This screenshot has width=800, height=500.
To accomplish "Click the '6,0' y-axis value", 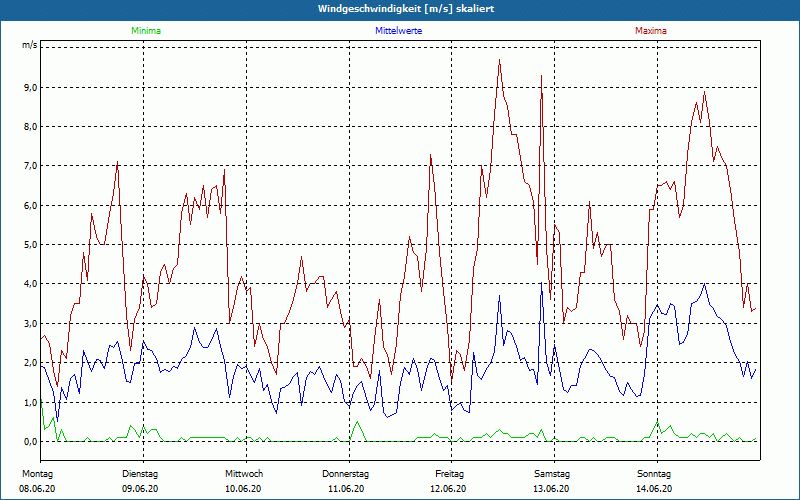I will pyautogui.click(x=30, y=206).
